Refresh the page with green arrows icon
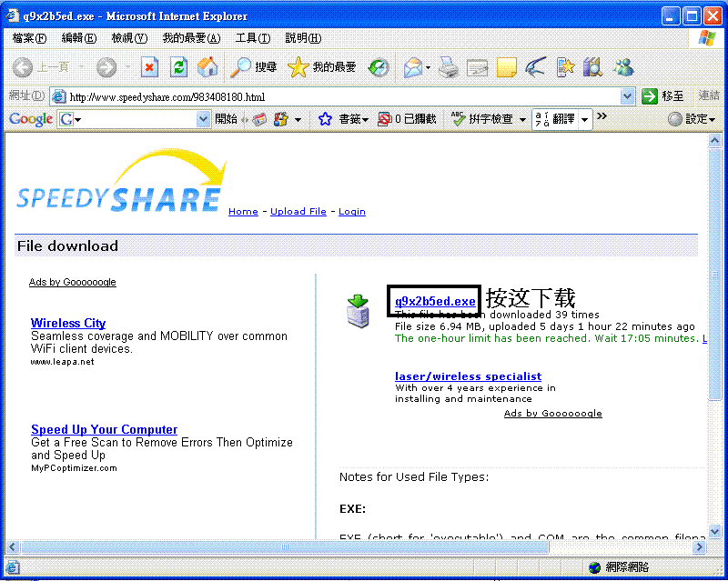This screenshot has width=728, height=581. tap(178, 68)
